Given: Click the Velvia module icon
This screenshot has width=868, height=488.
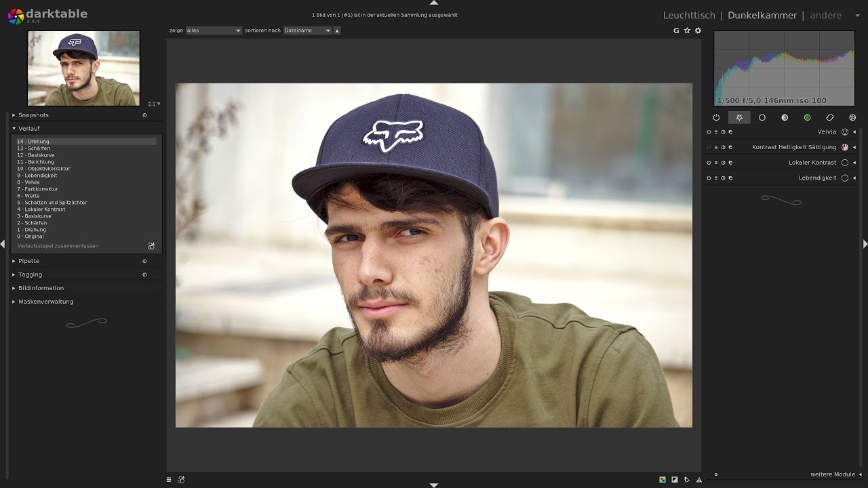Looking at the screenshot, I should pos(845,131).
